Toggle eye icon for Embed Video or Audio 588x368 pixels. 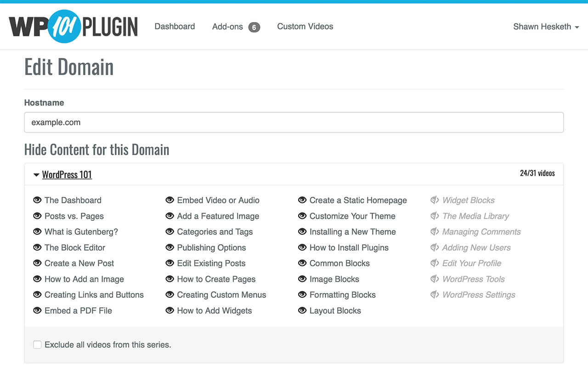point(170,200)
